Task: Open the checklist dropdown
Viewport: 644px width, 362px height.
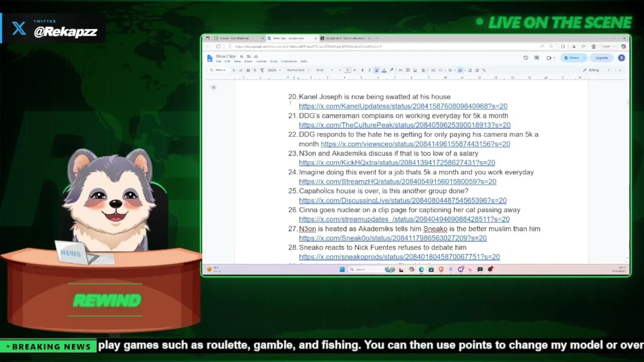Action: click(441, 70)
